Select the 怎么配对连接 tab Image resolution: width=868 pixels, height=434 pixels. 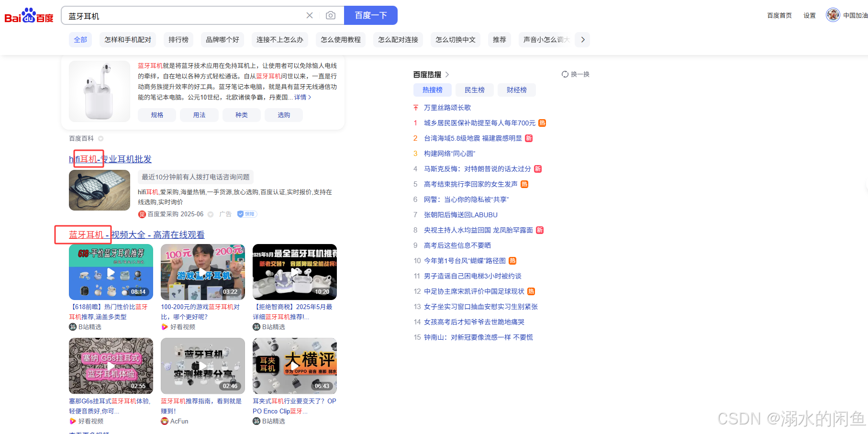(x=398, y=40)
